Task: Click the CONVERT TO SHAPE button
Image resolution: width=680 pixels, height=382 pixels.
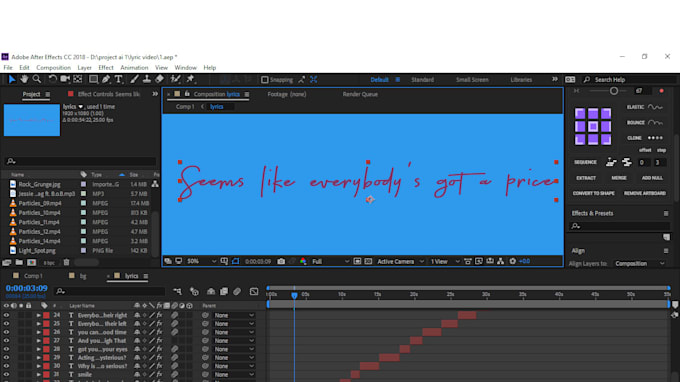Action: click(x=593, y=193)
